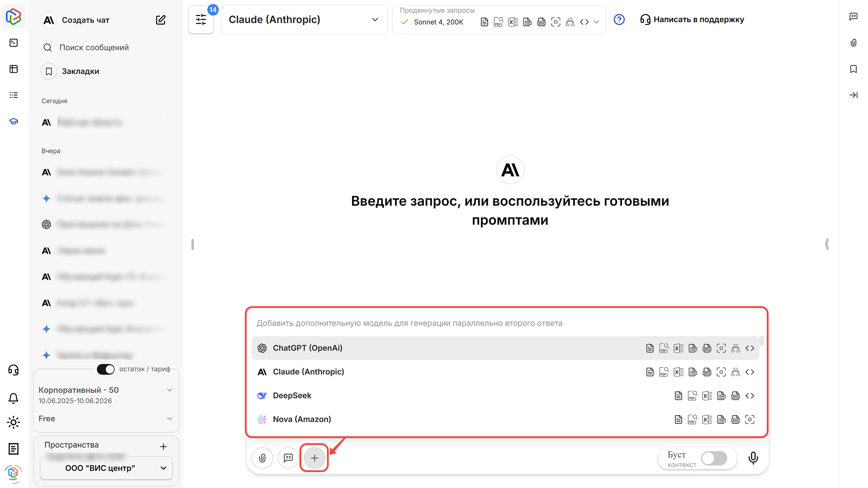
Task: Open the model settings sliders button
Action: click(201, 20)
